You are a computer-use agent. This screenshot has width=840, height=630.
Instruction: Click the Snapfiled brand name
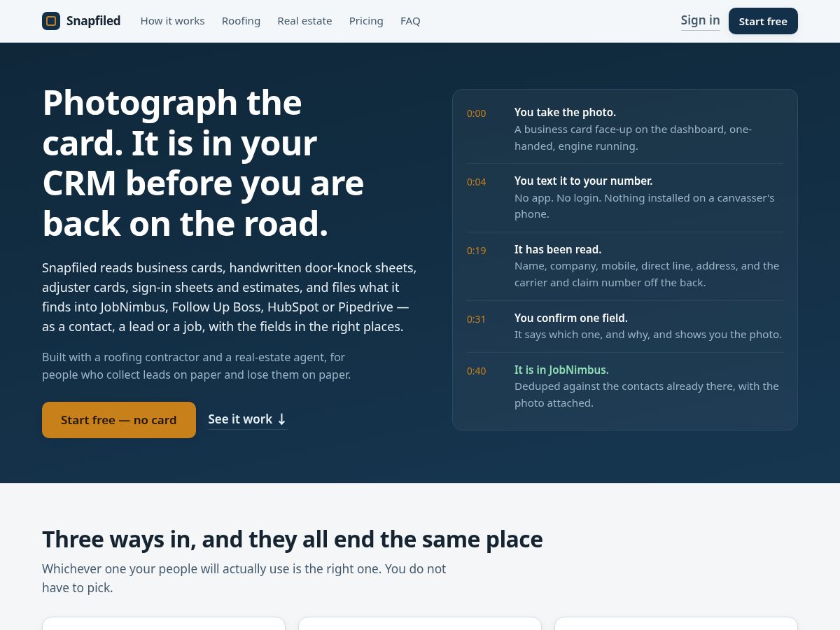(93, 21)
